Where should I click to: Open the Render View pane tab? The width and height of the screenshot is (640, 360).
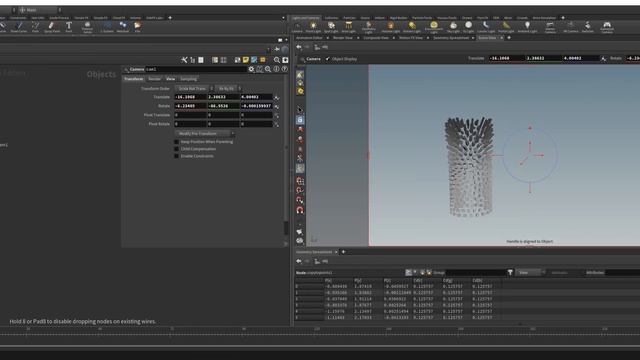point(343,38)
